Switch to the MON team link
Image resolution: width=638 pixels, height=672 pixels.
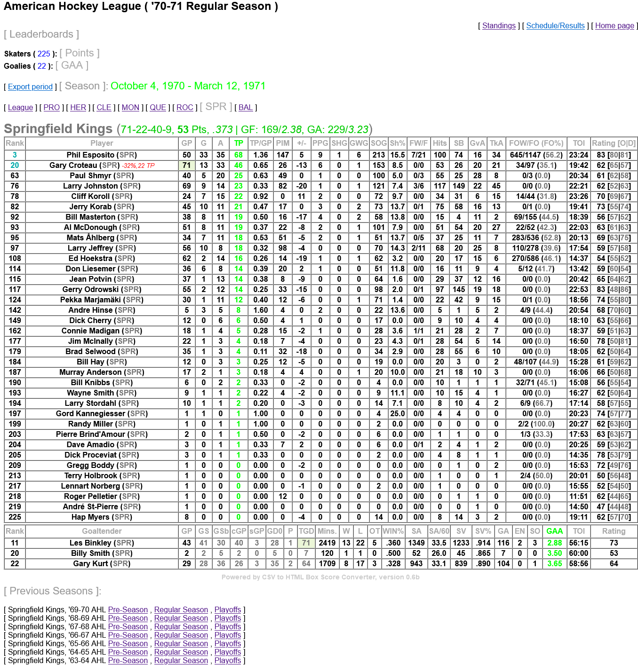[130, 108]
